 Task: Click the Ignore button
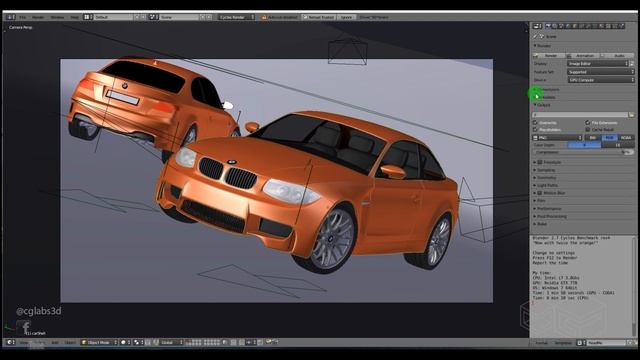(x=346, y=17)
